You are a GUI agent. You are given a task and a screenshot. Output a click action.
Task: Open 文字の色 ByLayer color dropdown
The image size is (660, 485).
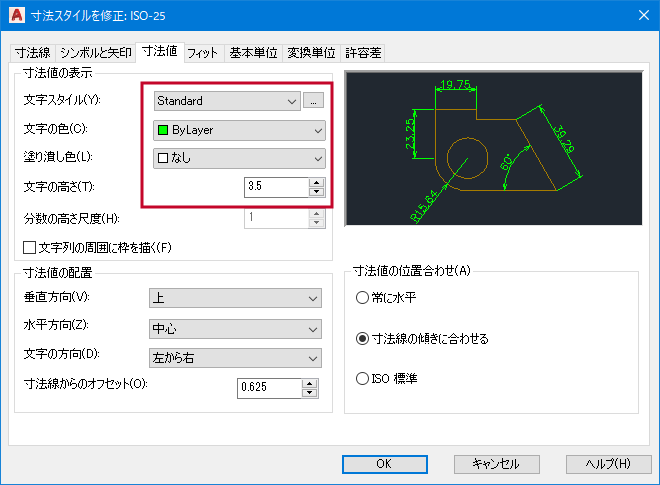240,130
